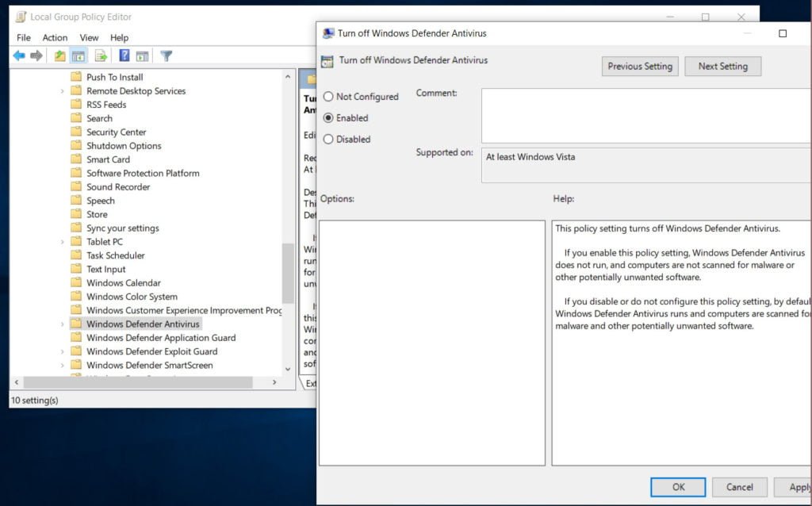Click the Back arrow in Group Policy toolbar

coord(19,56)
